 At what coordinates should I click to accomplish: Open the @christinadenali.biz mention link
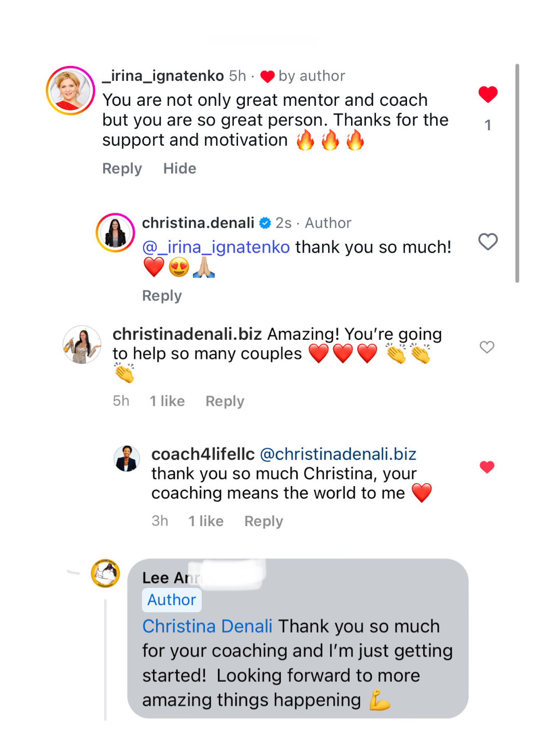click(338, 454)
